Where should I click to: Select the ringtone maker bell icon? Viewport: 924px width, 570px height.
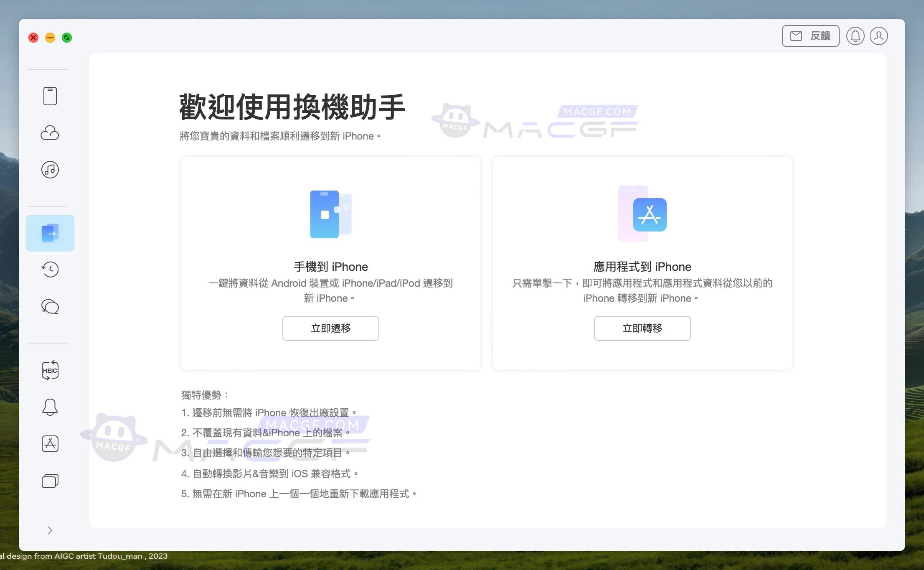coord(50,407)
